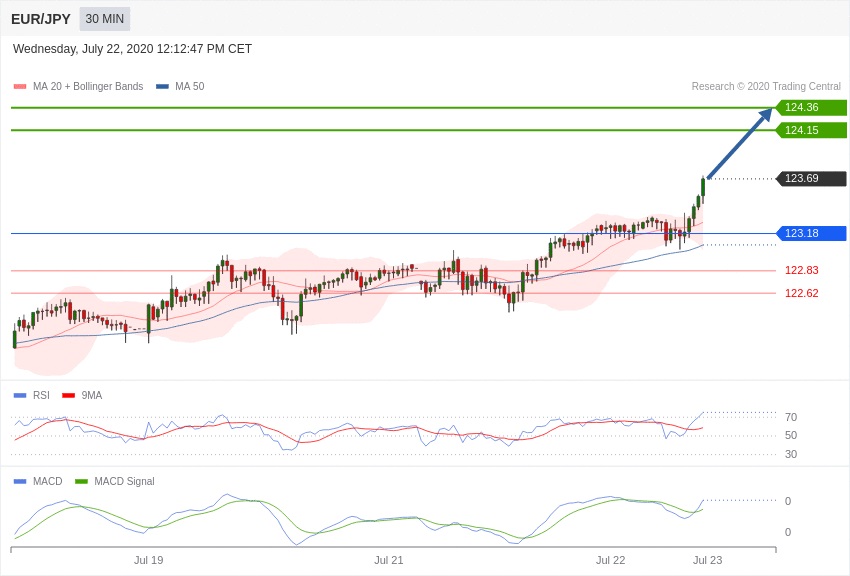Toggle the MA 50 legend entry

180,87
